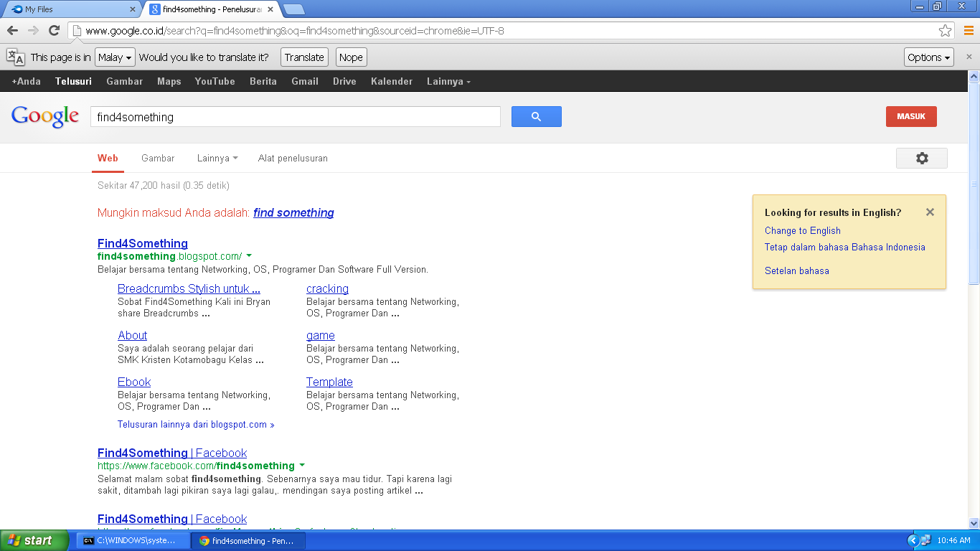The height and width of the screenshot is (551, 980).
Task: Click the taskbar clock showing 10:46 AM
Action: click(953, 541)
